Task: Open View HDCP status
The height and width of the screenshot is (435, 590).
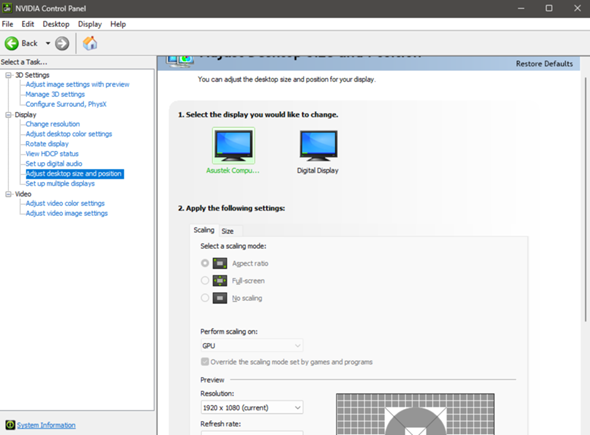Action: pyautogui.click(x=52, y=154)
